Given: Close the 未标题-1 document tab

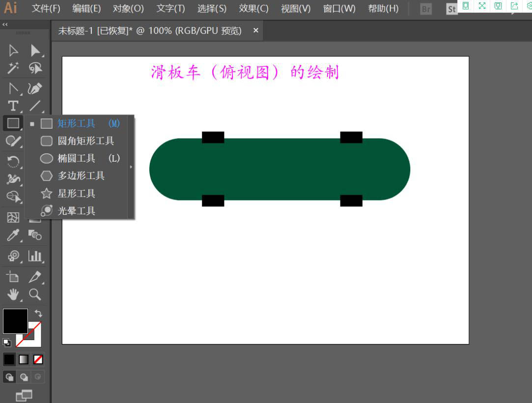Looking at the screenshot, I should point(256,30).
